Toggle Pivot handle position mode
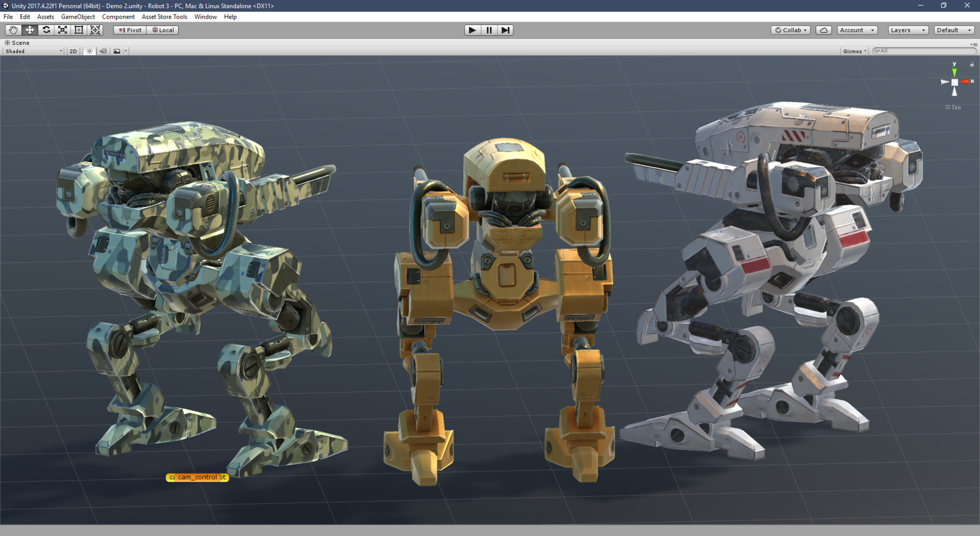The image size is (980, 536). point(129,30)
